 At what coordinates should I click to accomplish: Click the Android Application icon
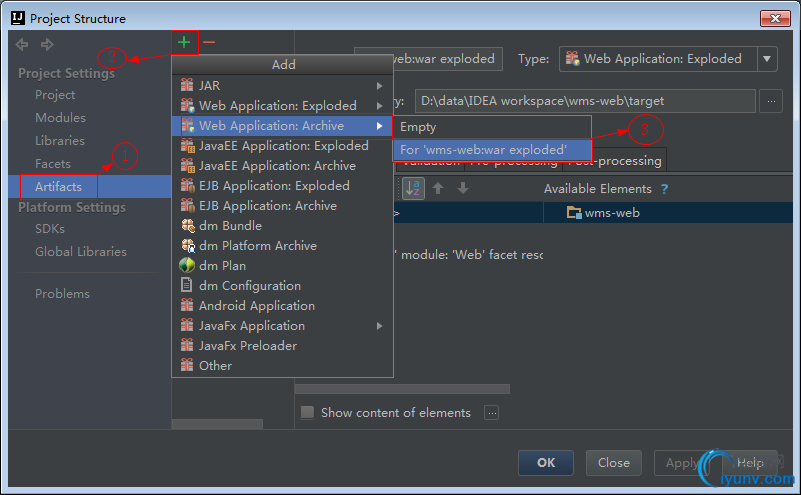(x=187, y=305)
